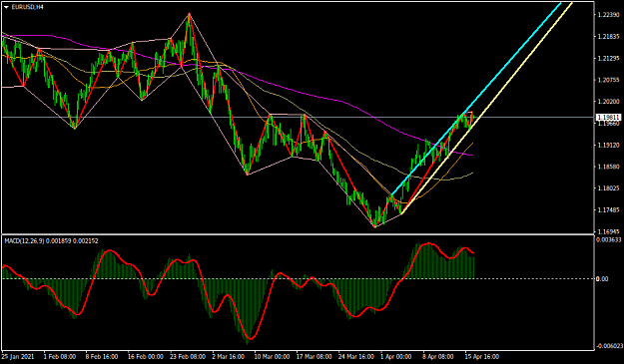Image resolution: width=624 pixels, height=364 pixels.
Task: Click the 24 Mar 16:00 time label
Action: (356, 356)
